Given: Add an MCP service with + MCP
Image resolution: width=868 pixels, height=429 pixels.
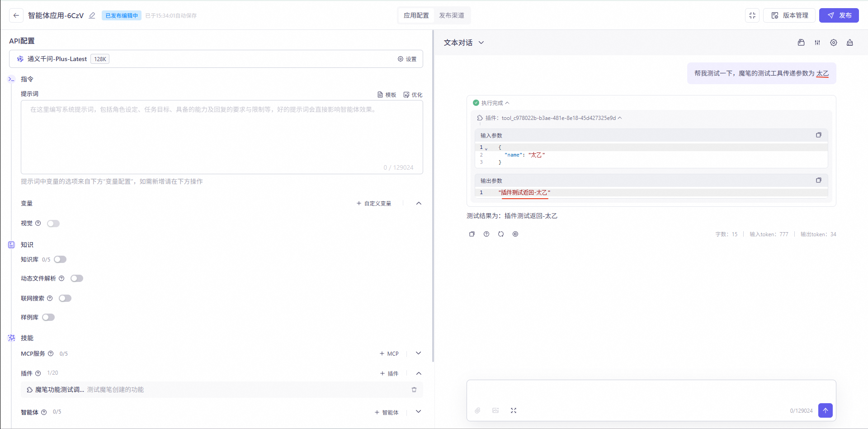Looking at the screenshot, I should pos(389,353).
